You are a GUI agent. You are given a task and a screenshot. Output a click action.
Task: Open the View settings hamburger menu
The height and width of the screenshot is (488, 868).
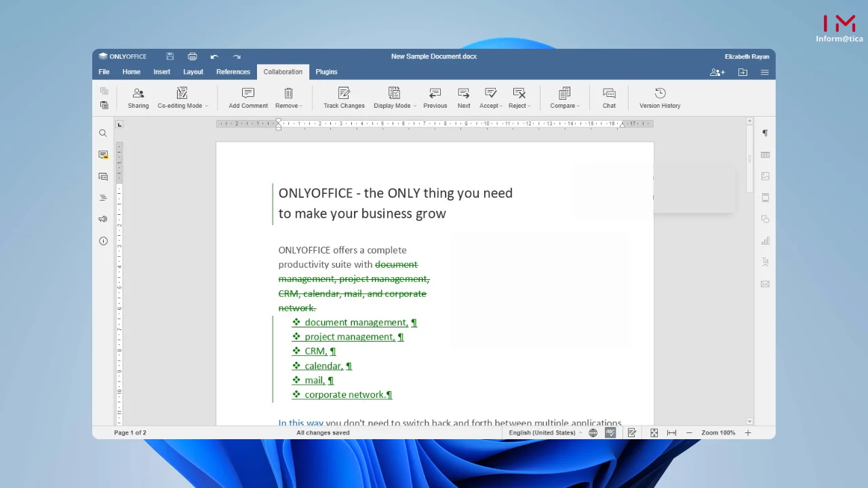(765, 72)
